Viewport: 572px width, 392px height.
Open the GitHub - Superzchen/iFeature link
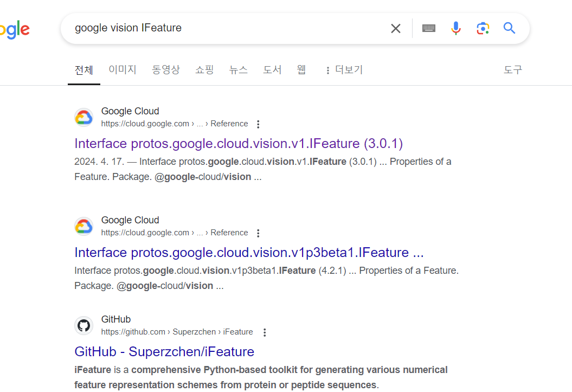click(164, 352)
